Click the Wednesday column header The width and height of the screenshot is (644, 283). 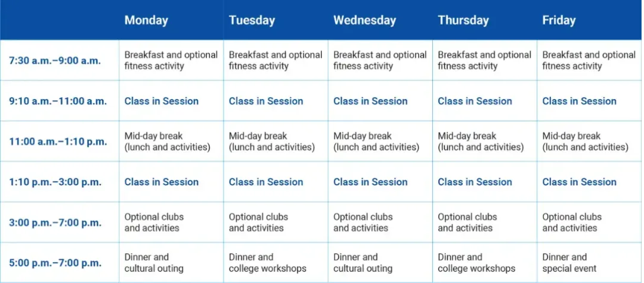(365, 20)
